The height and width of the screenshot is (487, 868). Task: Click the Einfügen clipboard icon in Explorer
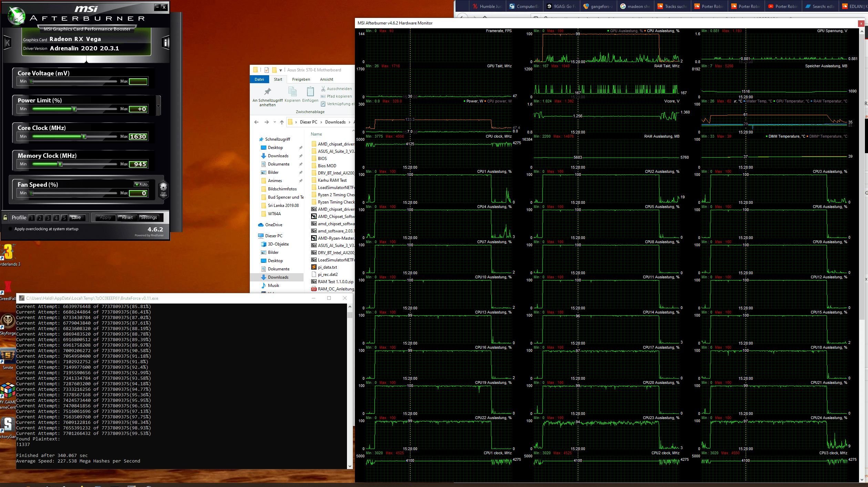pyautogui.click(x=310, y=92)
